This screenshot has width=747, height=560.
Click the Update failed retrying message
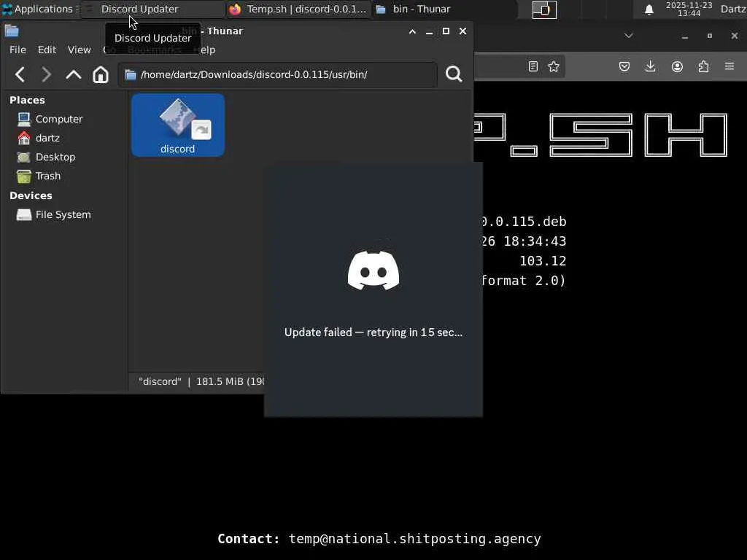[x=373, y=332]
